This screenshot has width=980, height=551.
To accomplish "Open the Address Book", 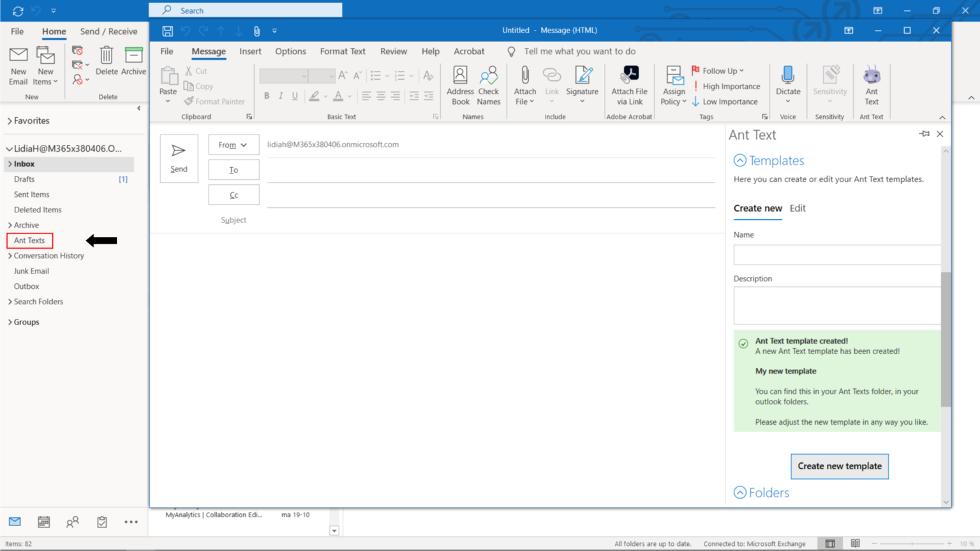I will click(x=460, y=85).
